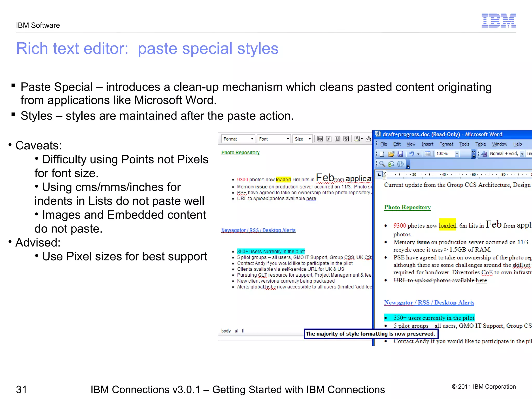Image resolution: width=532 pixels, height=399 pixels.
Task: Click Save disk icon in Word
Action: tap(400, 154)
